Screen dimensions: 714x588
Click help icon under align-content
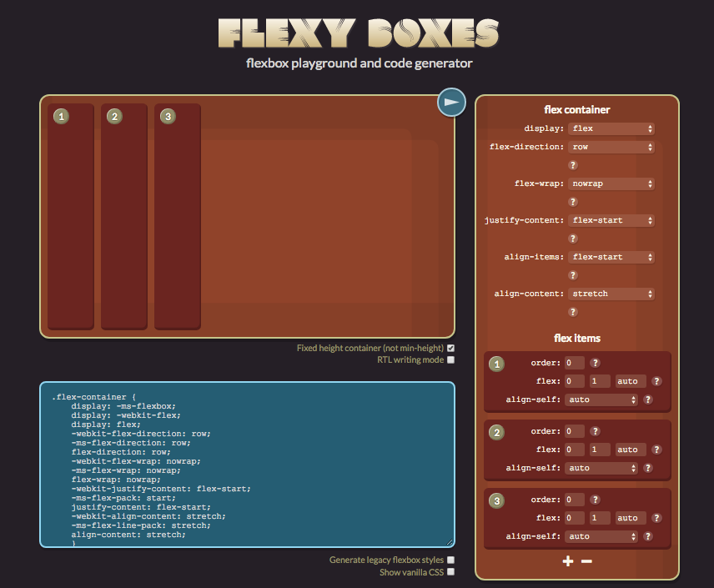coord(573,312)
